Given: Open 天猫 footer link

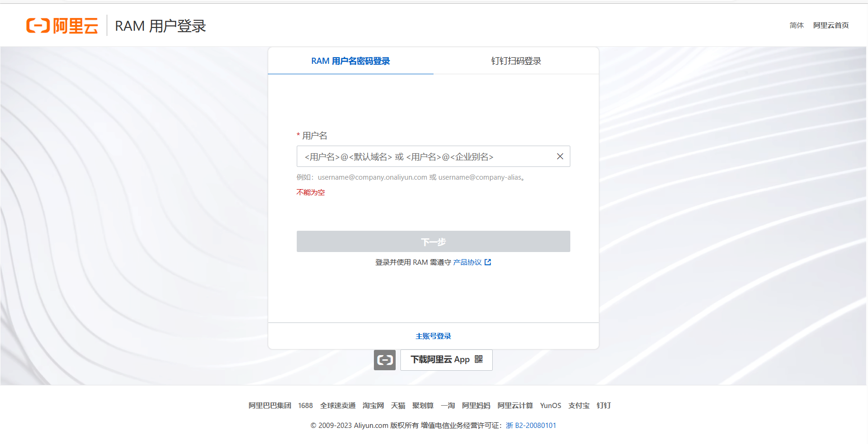Looking at the screenshot, I should pos(398,406).
